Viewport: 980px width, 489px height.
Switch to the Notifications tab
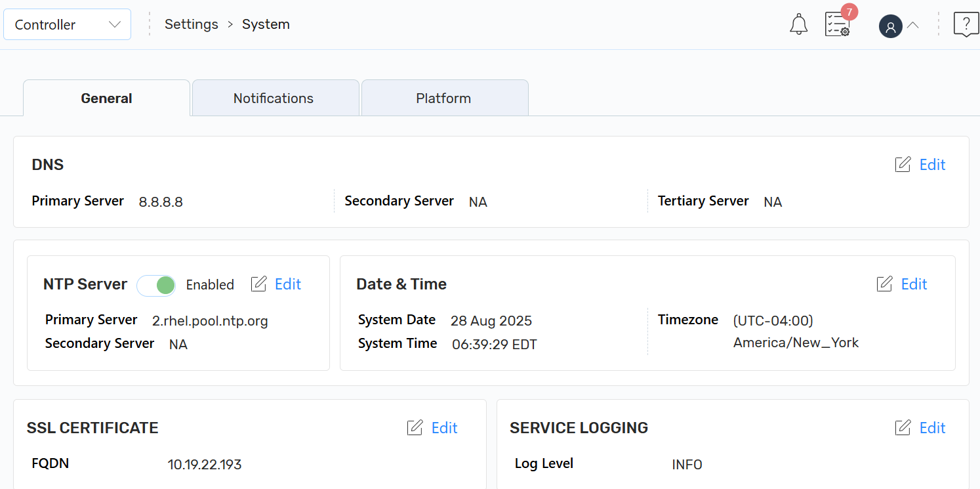pyautogui.click(x=274, y=98)
